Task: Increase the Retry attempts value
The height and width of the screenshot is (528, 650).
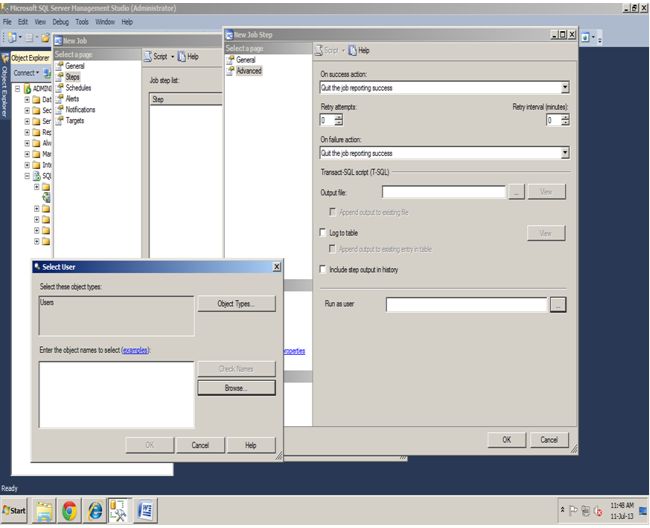Action: [x=339, y=117]
